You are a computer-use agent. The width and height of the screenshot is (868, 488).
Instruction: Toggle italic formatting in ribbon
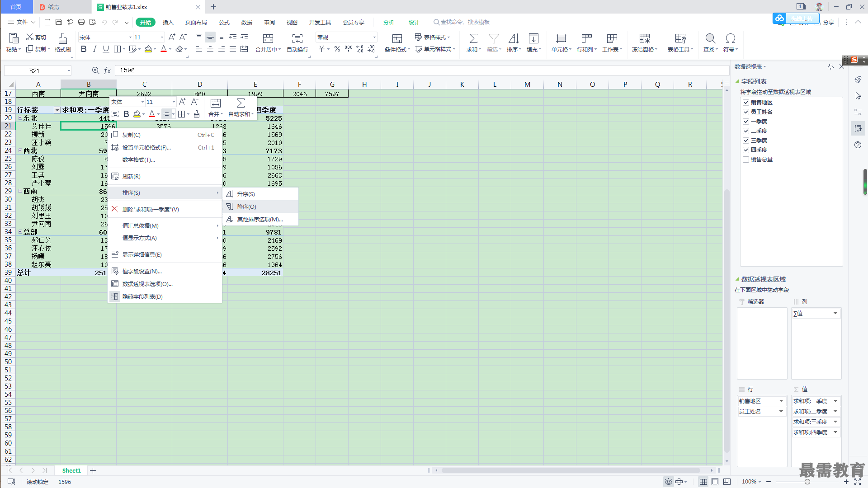point(94,49)
